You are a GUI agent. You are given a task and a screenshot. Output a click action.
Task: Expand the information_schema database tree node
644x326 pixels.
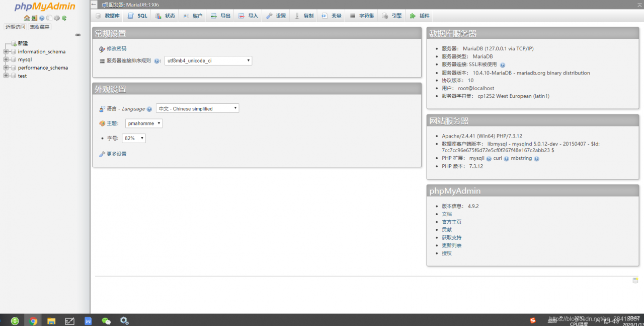click(6, 51)
